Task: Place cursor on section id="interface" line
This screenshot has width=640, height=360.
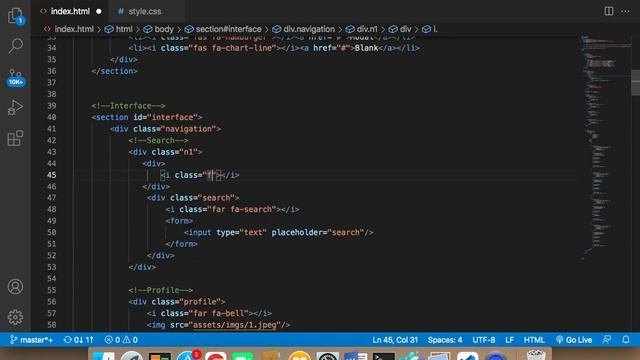Action: coord(147,117)
